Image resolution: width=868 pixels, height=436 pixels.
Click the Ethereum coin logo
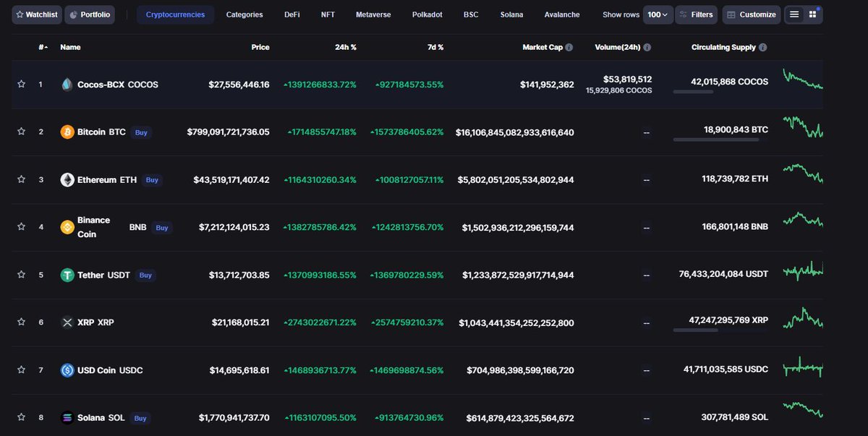pyautogui.click(x=67, y=179)
